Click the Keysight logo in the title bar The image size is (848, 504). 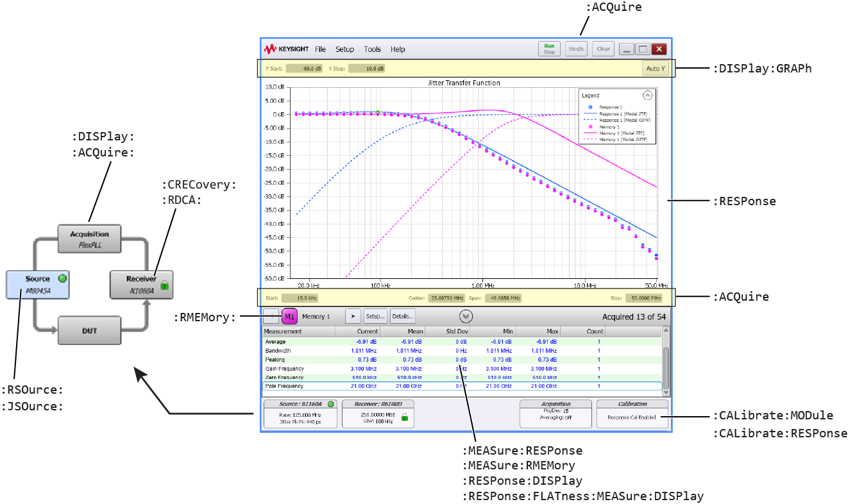click(x=286, y=49)
